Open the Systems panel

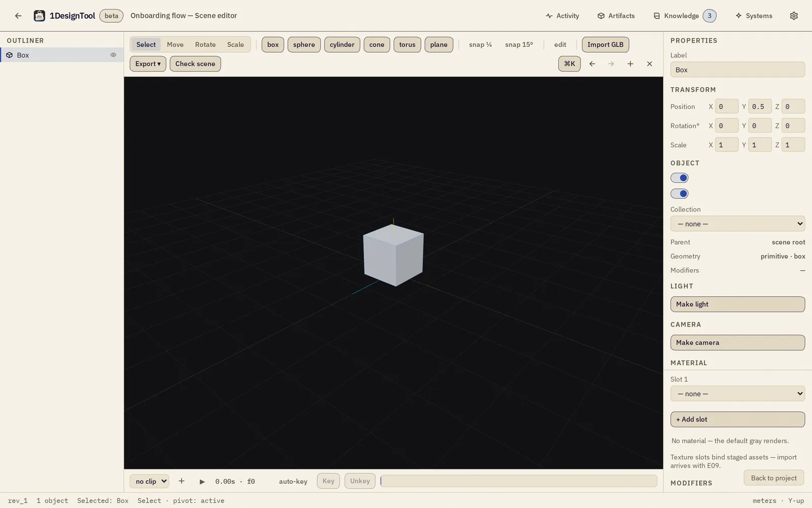pos(754,16)
